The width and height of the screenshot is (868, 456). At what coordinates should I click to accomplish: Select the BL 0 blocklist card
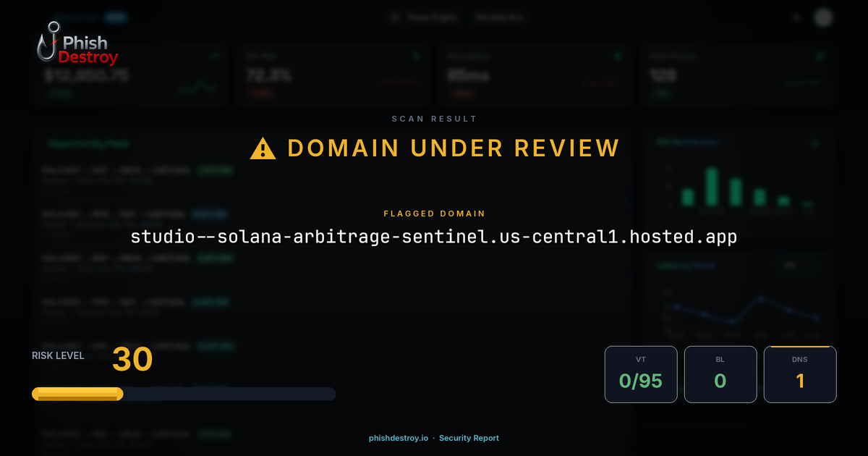coord(720,373)
